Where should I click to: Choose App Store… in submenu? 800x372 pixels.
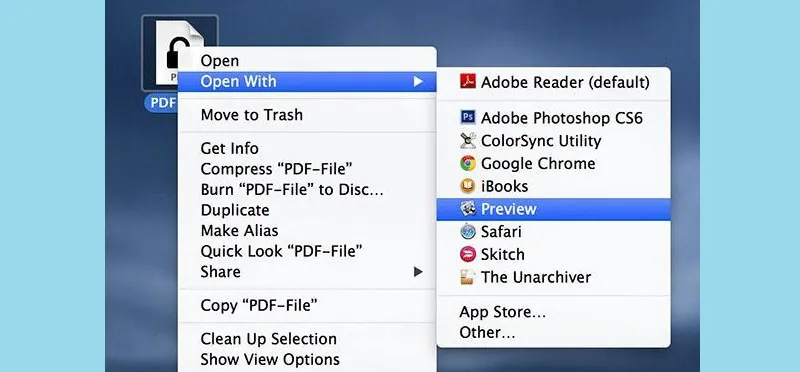(x=554, y=312)
